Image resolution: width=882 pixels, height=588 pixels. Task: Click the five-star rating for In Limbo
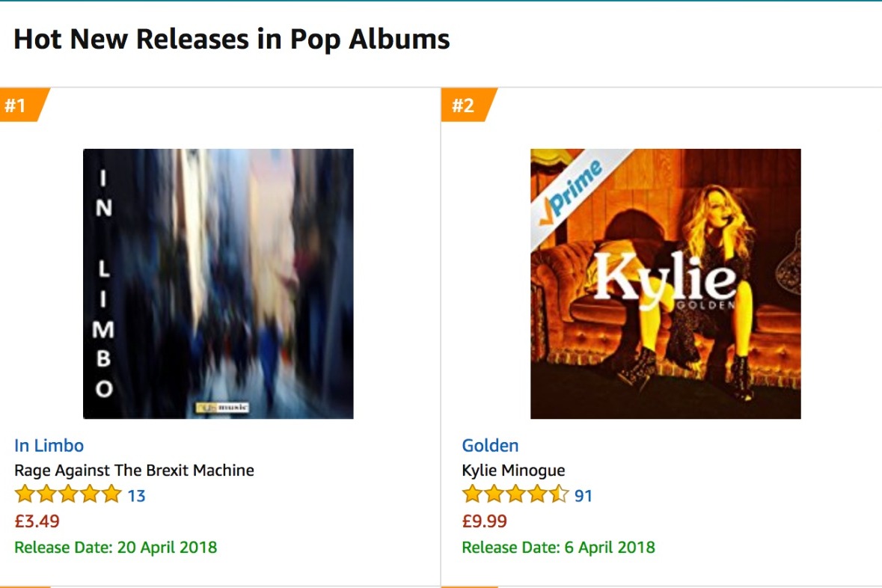tap(68, 494)
